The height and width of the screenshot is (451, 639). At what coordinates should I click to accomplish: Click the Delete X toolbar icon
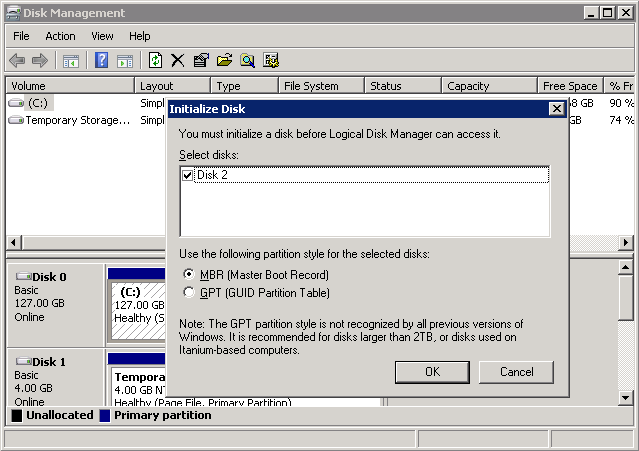(x=178, y=61)
